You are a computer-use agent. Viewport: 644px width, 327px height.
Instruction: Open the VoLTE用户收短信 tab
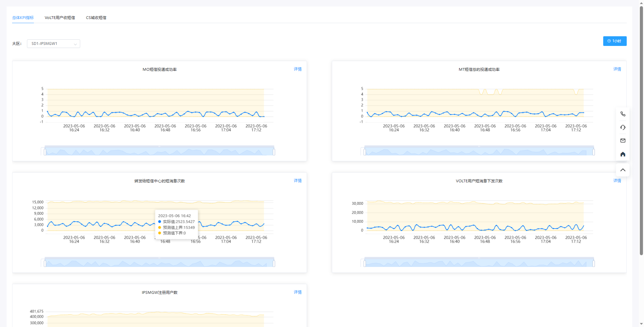tap(60, 18)
